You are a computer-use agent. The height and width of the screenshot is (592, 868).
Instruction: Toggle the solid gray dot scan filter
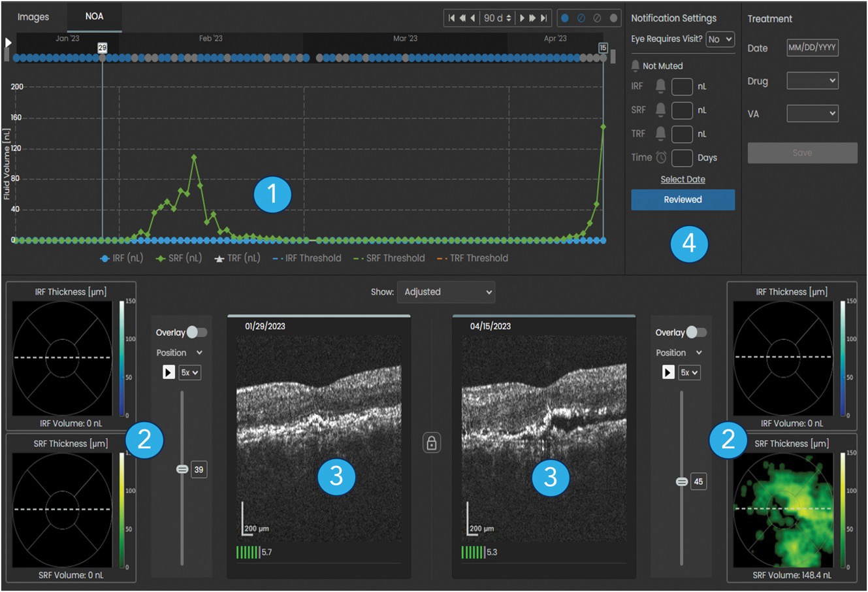tap(613, 18)
